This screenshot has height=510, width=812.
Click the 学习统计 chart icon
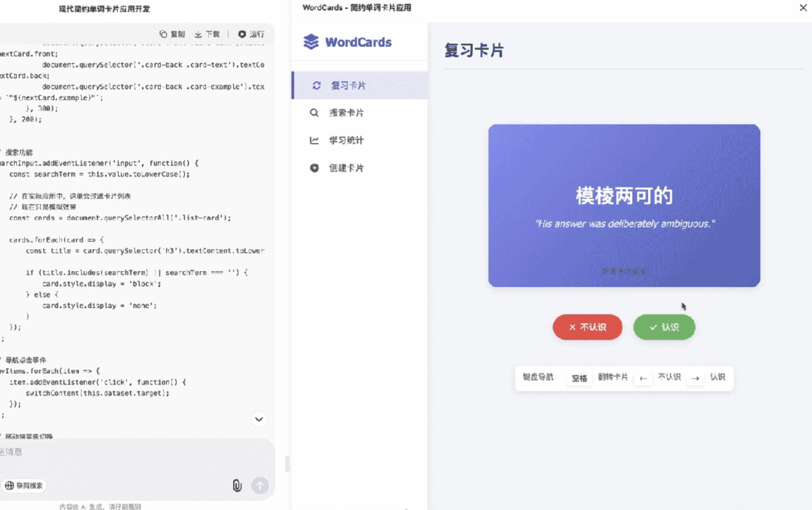[x=314, y=140]
